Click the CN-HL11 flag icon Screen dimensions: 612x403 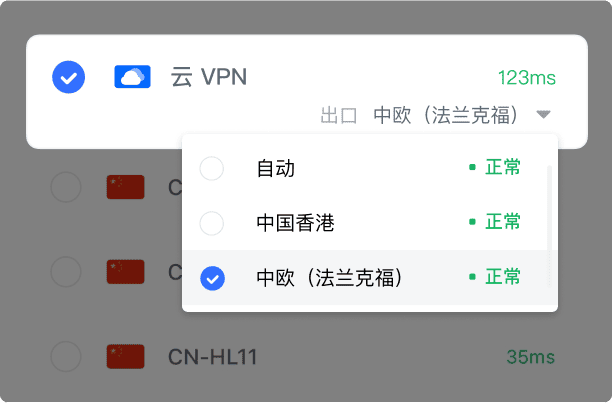[126, 356]
